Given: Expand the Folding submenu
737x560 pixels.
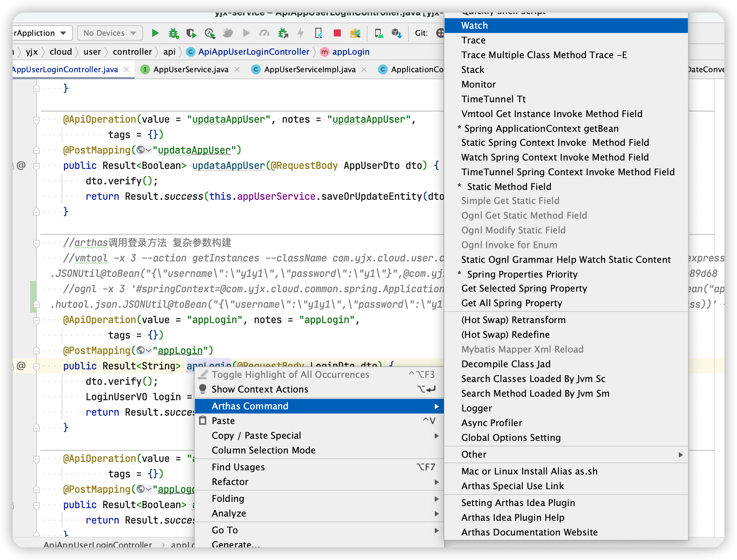Looking at the screenshot, I should (x=319, y=499).
